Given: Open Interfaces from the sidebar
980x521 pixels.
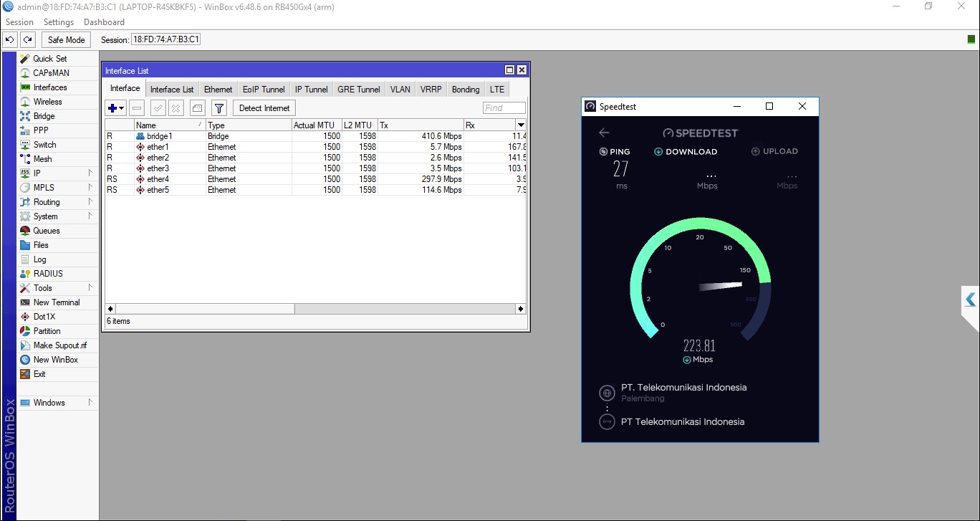Looking at the screenshot, I should click(50, 87).
